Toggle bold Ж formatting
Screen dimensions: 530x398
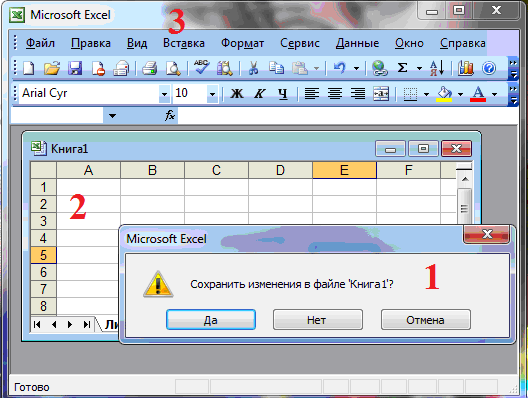(237, 93)
